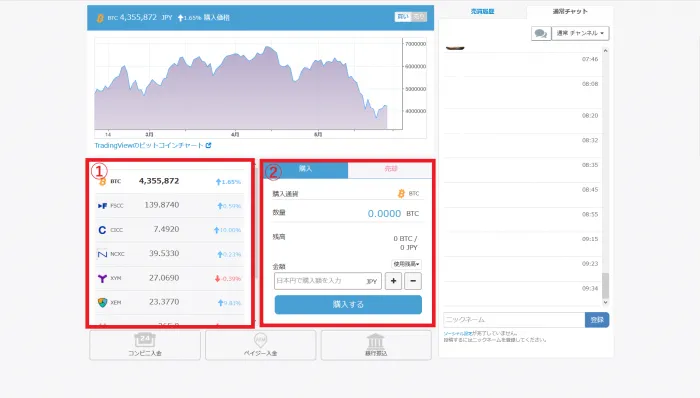Click the 1.65% change in BTC list row
The width and height of the screenshot is (700, 398).
[x=228, y=182]
